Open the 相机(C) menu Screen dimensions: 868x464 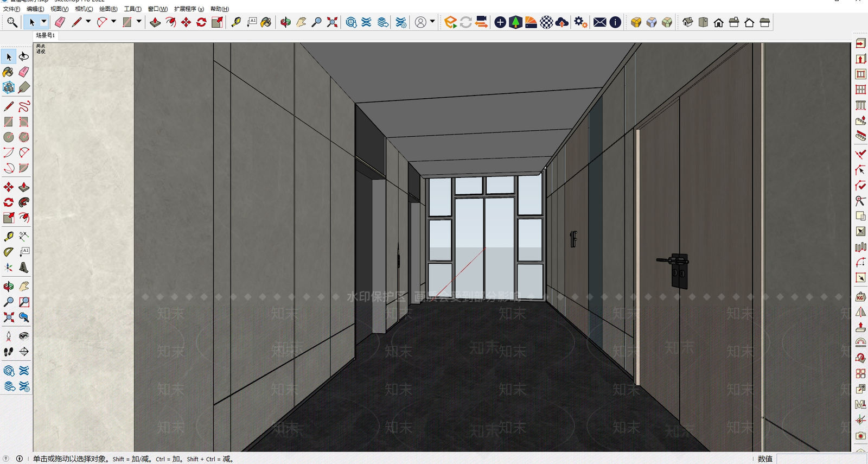(x=84, y=9)
